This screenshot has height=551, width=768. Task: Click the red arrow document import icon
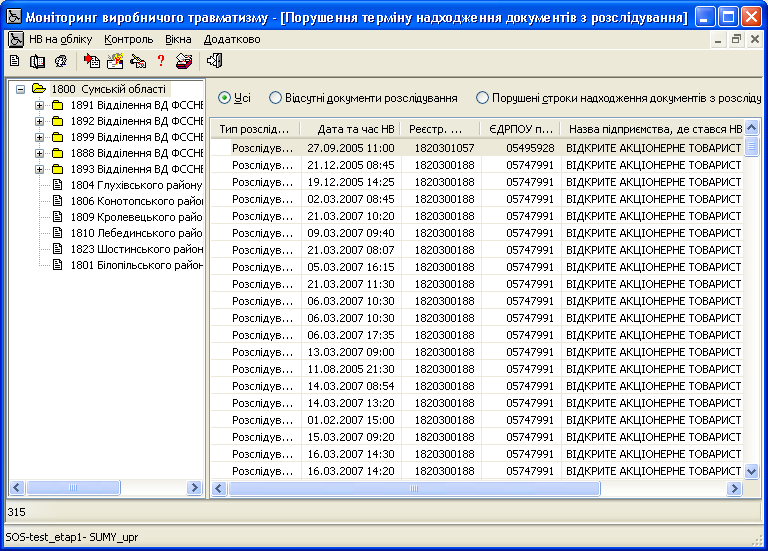click(92, 61)
